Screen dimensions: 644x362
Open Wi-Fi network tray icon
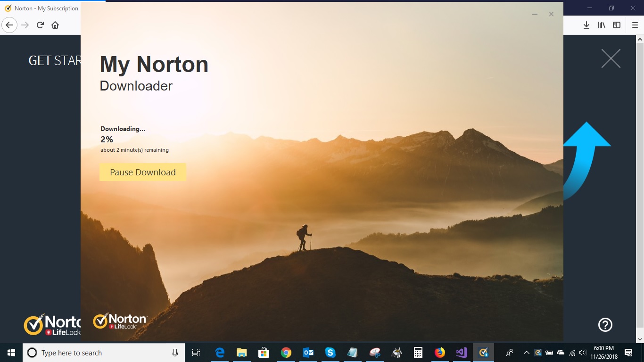(572, 353)
